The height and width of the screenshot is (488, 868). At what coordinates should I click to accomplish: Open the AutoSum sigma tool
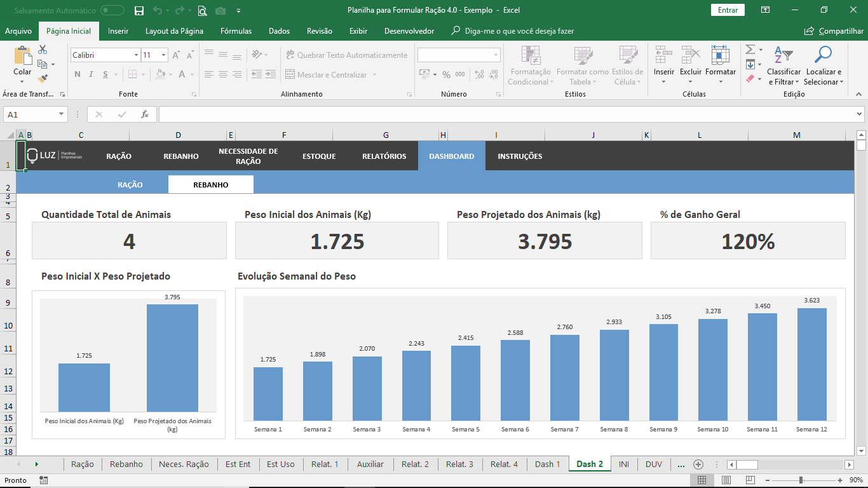pos(750,50)
